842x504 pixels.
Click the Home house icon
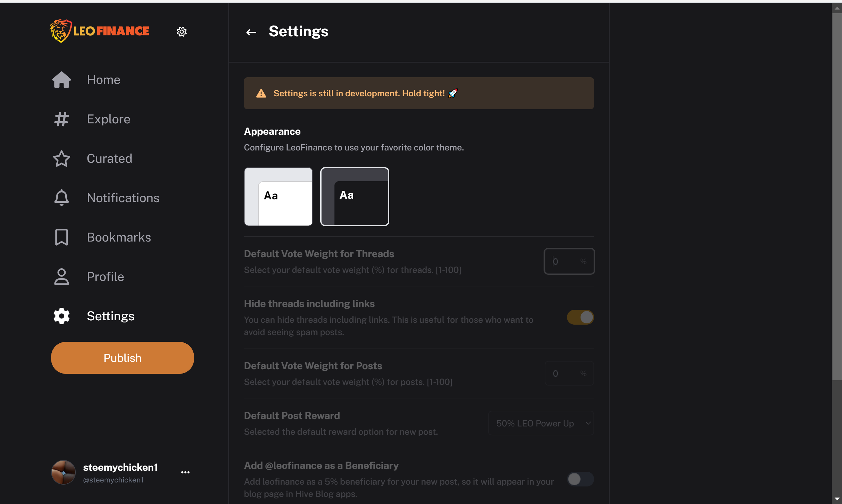point(62,80)
